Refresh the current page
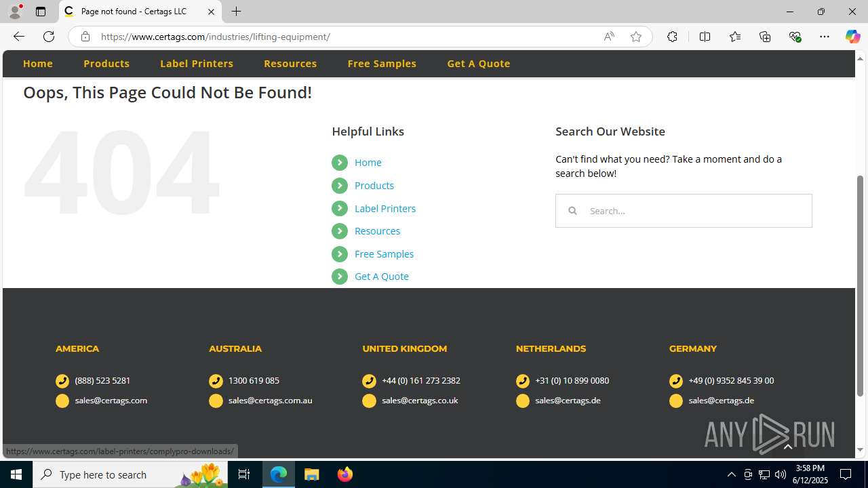This screenshot has height=488, width=868. [x=49, y=37]
